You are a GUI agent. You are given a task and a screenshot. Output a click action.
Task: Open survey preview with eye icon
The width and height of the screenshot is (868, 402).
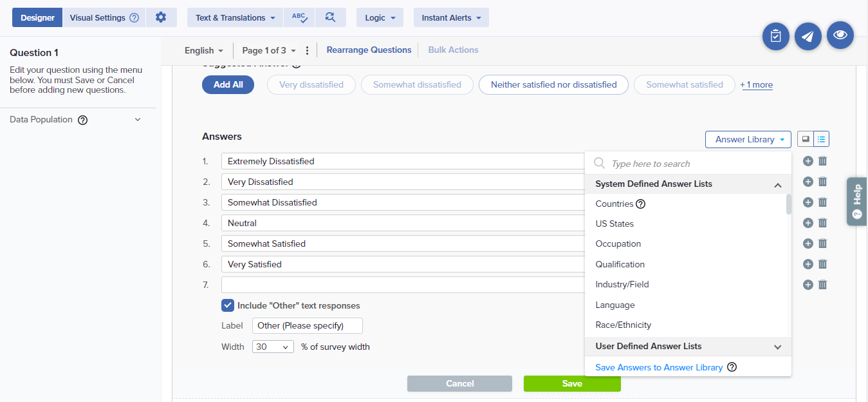840,35
